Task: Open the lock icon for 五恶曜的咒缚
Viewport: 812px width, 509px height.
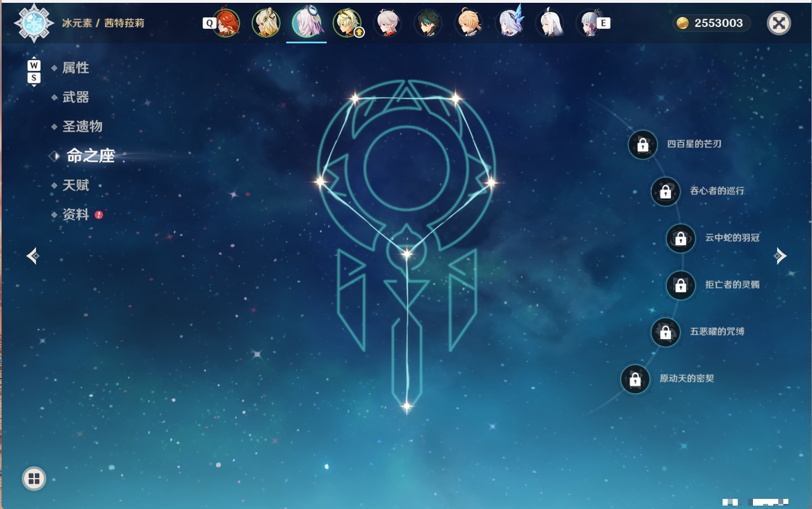Action: pos(666,332)
